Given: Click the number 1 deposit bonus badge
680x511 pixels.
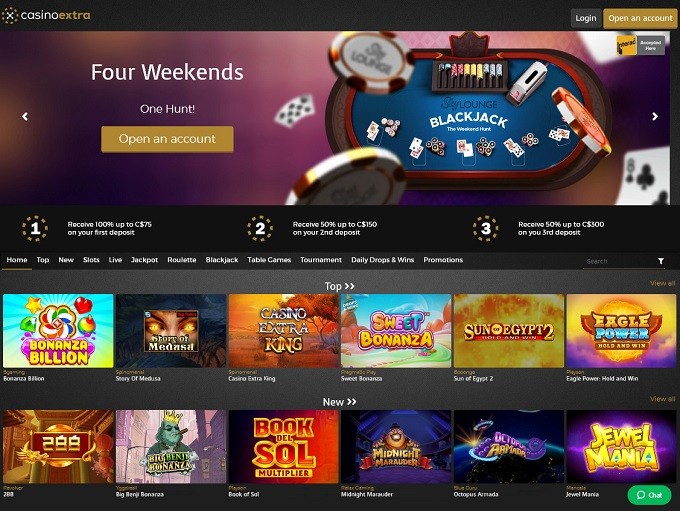Looking at the screenshot, I should 35,228.
